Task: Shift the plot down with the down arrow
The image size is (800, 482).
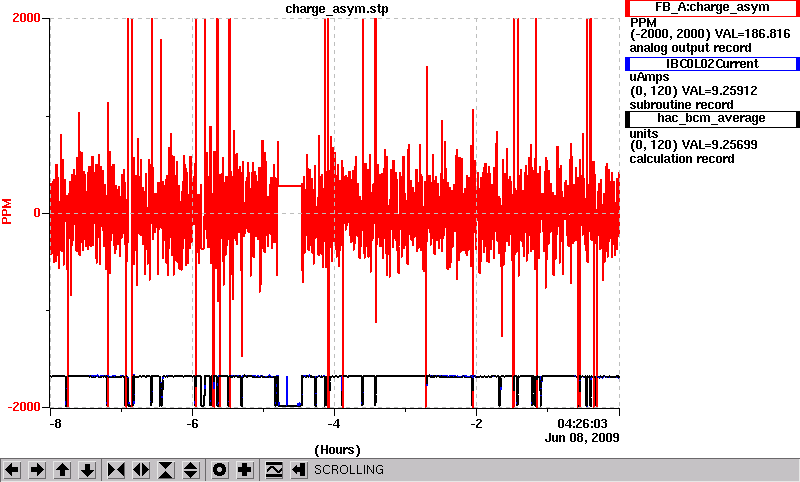Action: click(88, 470)
